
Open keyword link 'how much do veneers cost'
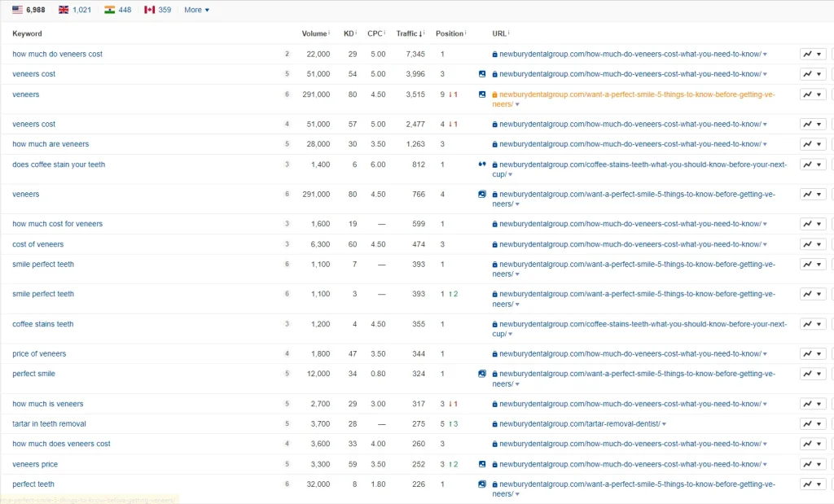click(x=58, y=55)
